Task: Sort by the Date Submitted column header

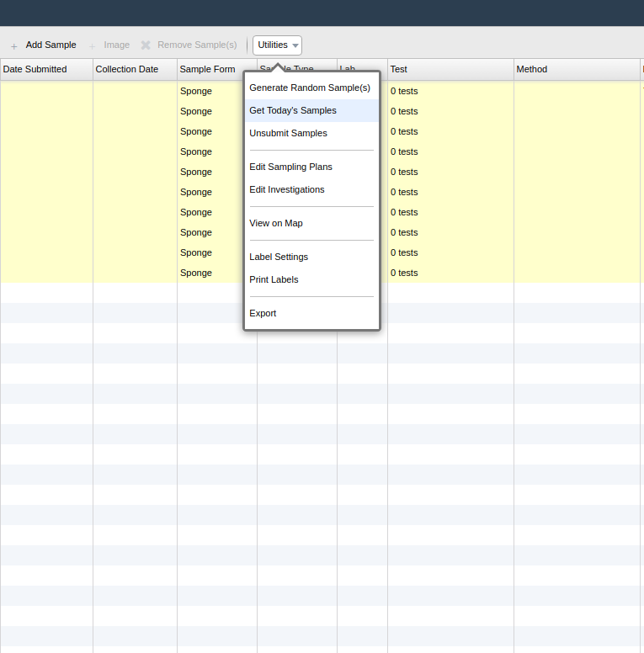Action: 46,69
